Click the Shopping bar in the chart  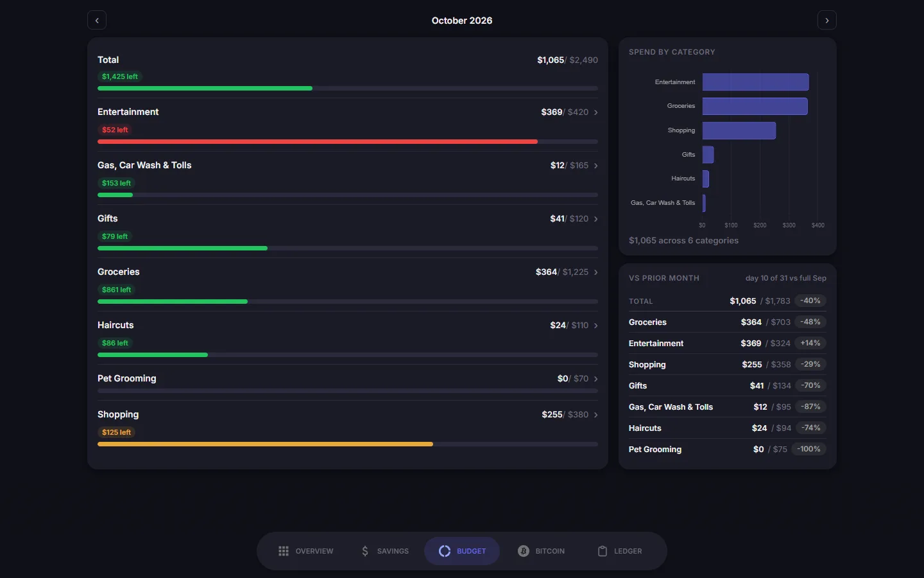click(x=739, y=130)
